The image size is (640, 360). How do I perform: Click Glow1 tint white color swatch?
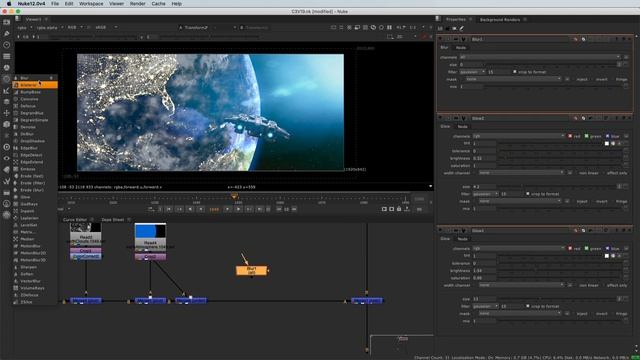pos(607,256)
